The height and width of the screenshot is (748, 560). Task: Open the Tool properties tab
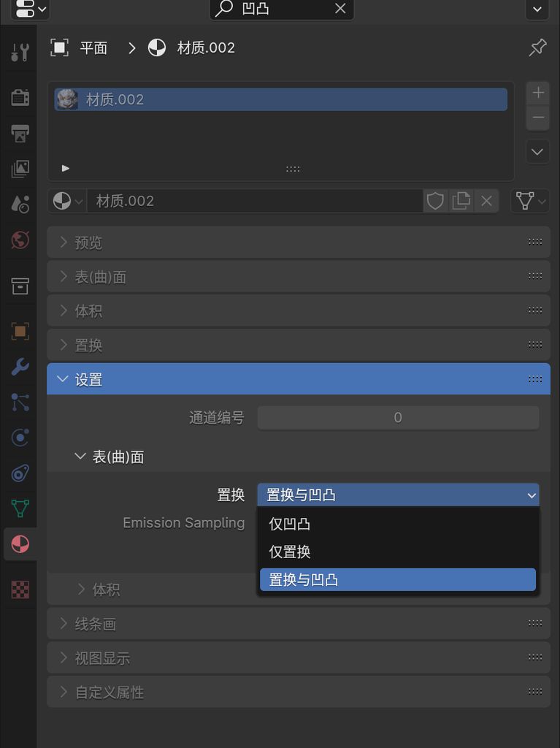point(20,53)
